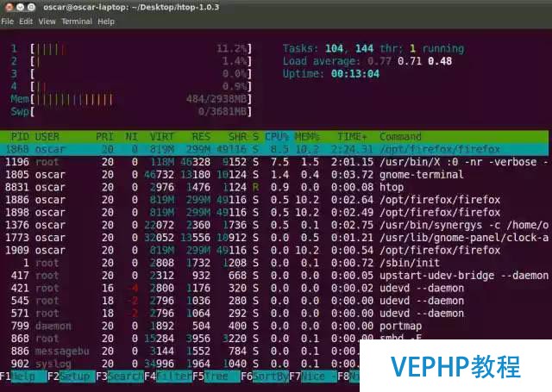The image size is (552, 392).
Task: Sort by the TIME+ column header
Action: pos(352,136)
